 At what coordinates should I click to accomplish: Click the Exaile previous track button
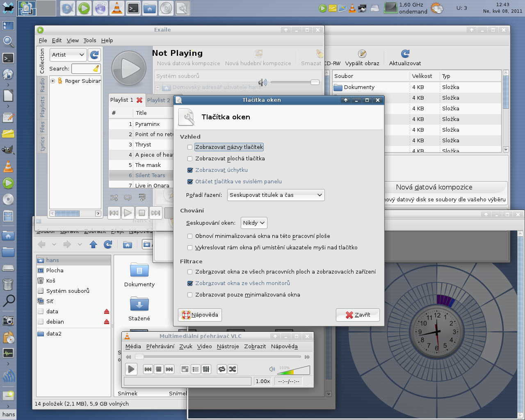coord(114,213)
